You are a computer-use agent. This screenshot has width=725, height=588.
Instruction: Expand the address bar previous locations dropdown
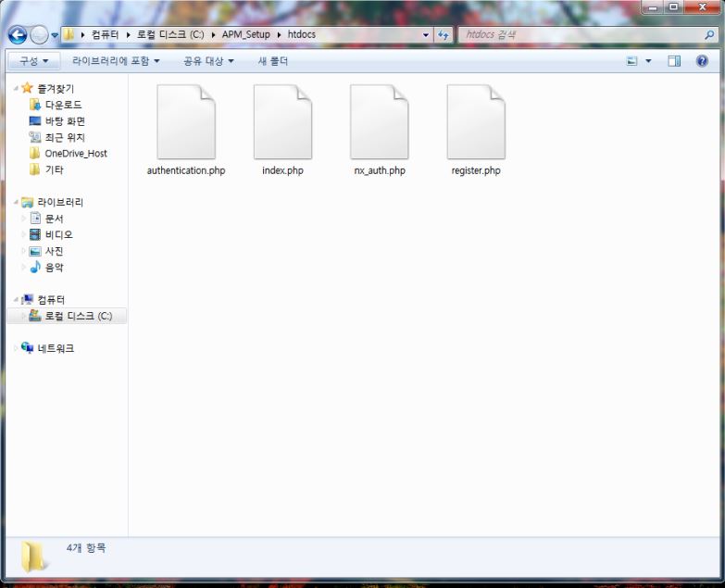tap(425, 34)
